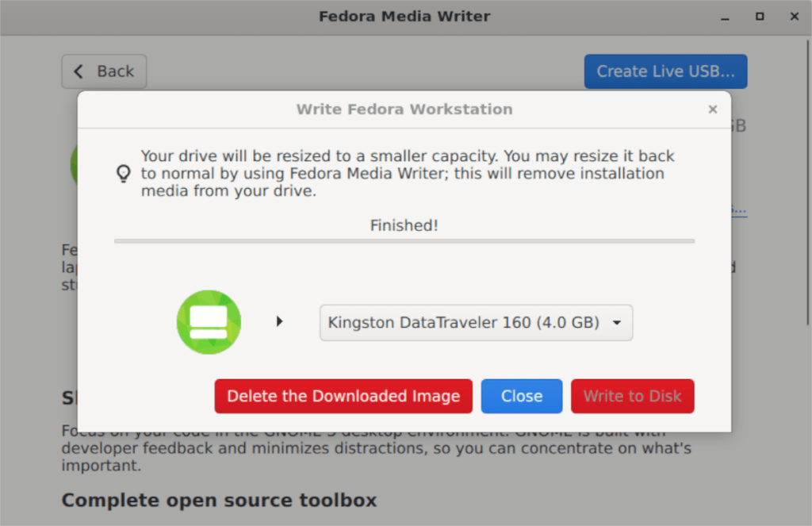Click the Fedora Media Writer title bar
The width and height of the screenshot is (812, 526).
[x=404, y=16]
